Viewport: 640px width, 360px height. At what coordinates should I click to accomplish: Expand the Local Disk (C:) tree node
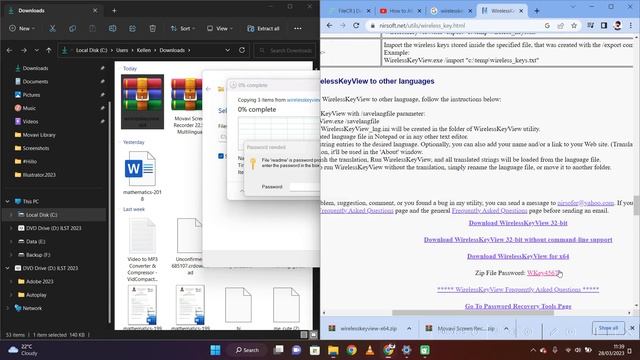click(11, 215)
